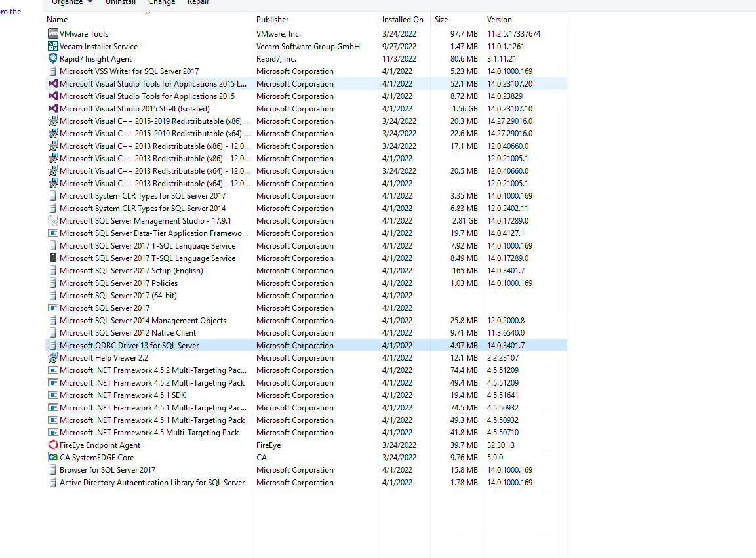Click the 11/3/2022 install date cell
The image size is (756, 558).
(399, 59)
